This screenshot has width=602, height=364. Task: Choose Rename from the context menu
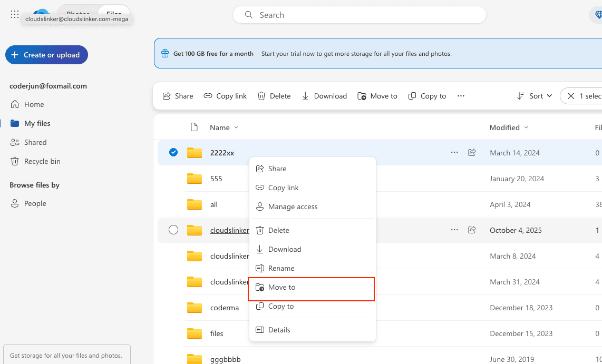point(281,268)
